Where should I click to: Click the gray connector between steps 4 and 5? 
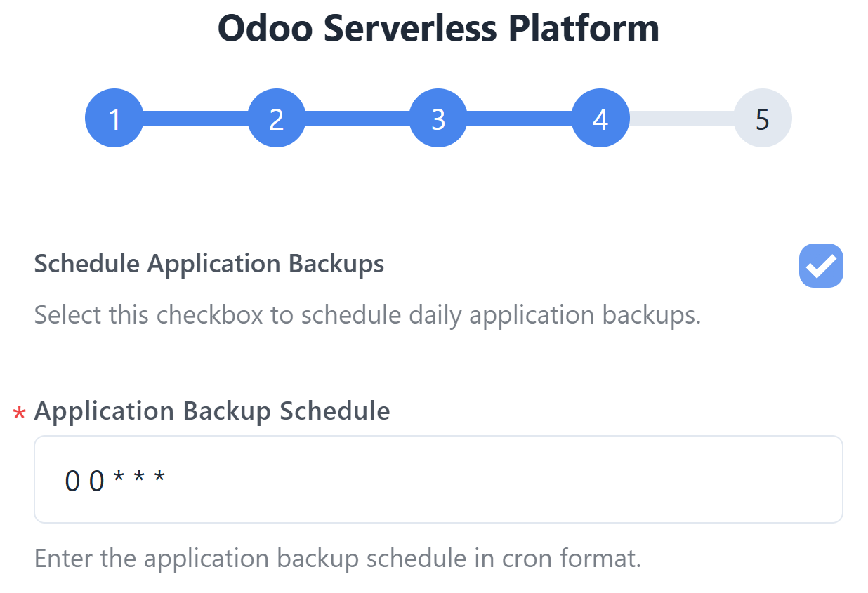point(681,119)
